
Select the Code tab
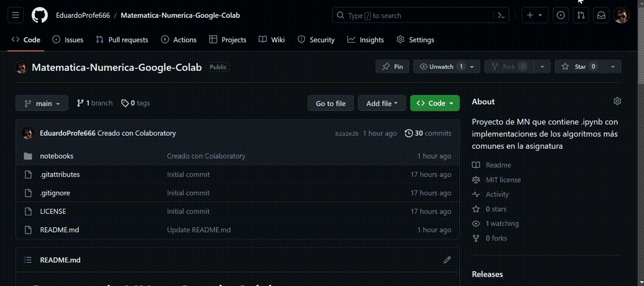[26, 40]
